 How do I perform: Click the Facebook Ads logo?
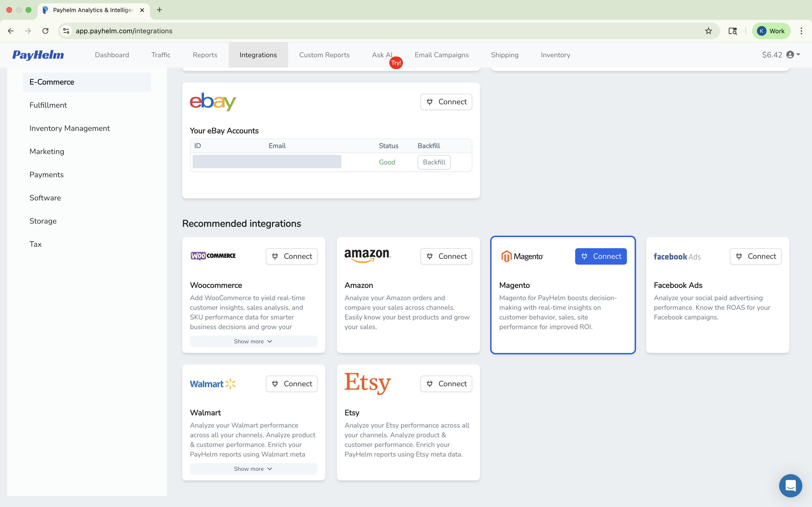[x=677, y=256]
